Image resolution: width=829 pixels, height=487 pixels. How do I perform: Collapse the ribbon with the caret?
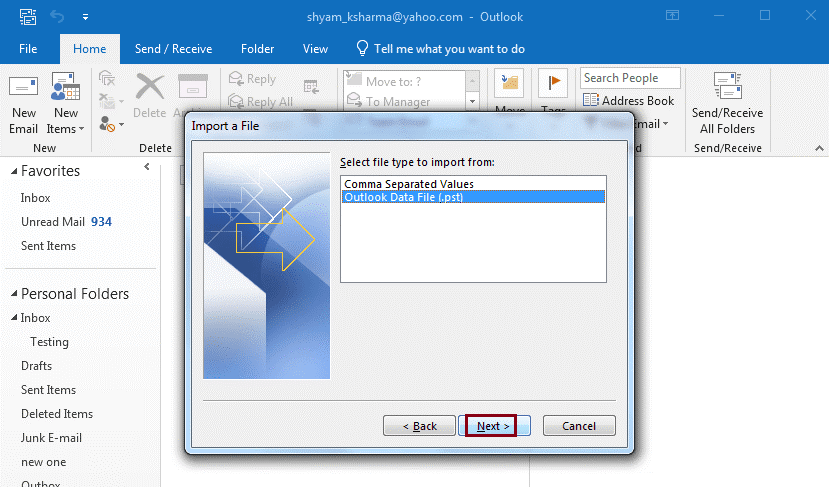point(819,149)
